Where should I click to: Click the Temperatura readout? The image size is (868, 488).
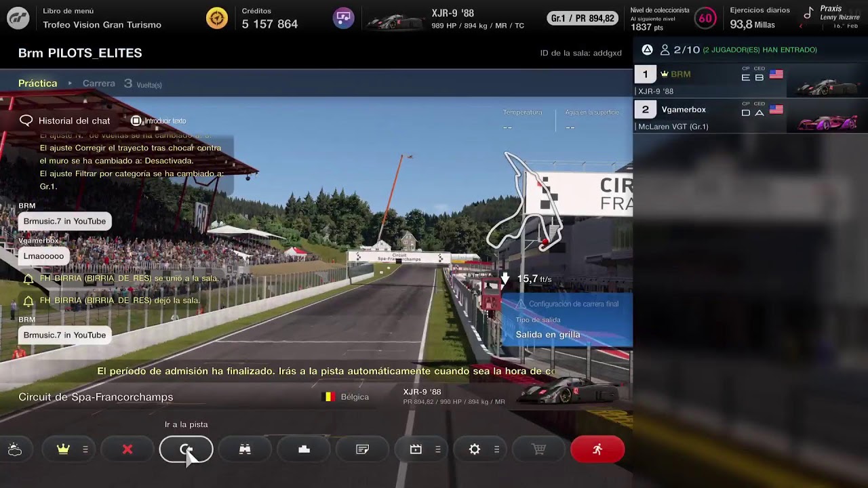tap(522, 120)
